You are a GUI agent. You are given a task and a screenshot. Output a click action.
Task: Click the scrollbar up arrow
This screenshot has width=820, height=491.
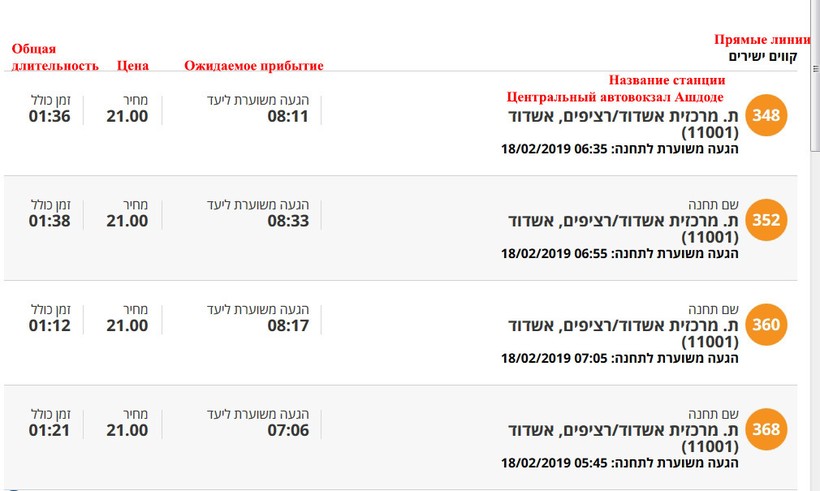point(815,5)
